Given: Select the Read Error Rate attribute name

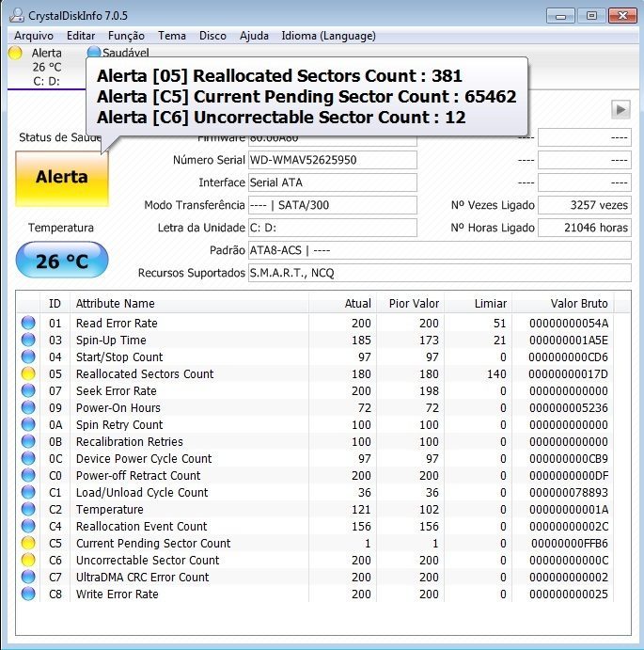Looking at the screenshot, I should (117, 323).
